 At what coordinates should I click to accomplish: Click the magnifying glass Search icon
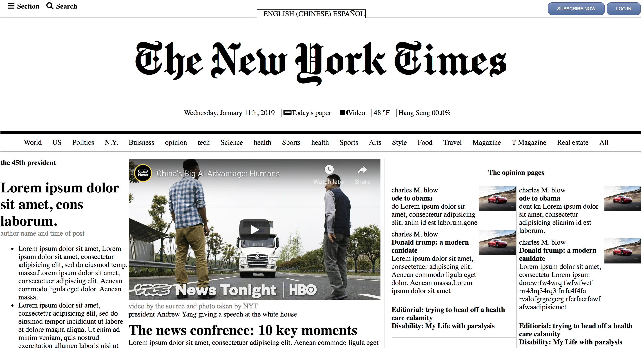pos(50,6)
